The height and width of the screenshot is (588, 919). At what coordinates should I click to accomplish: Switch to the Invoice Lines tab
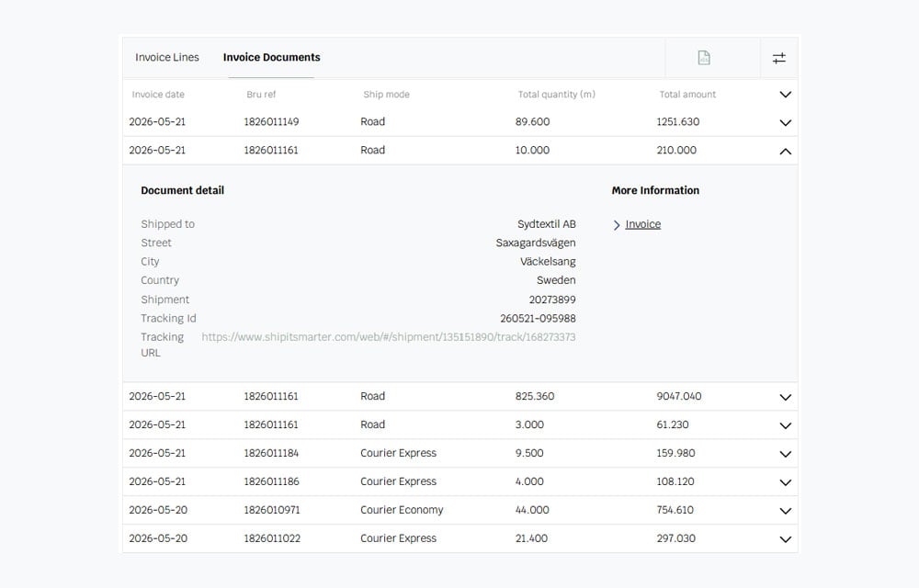coord(167,57)
